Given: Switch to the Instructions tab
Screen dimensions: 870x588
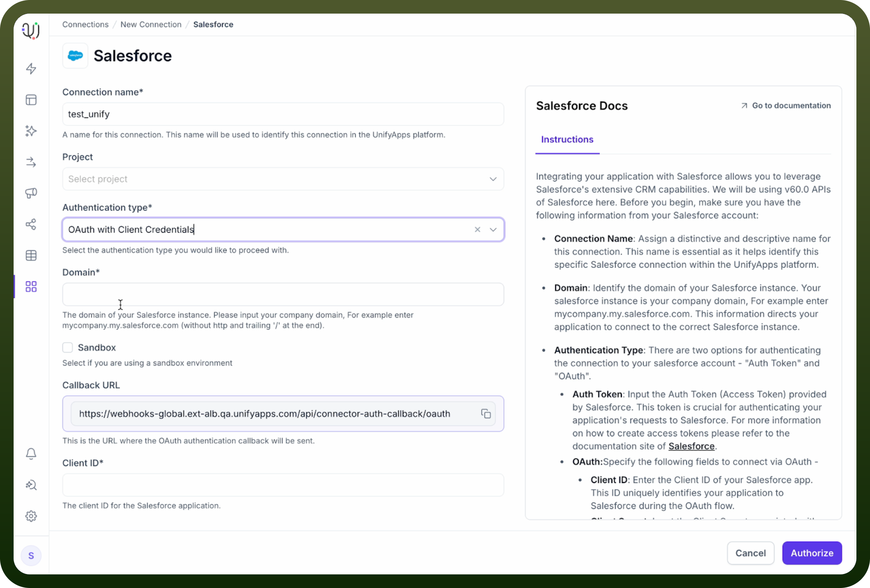Looking at the screenshot, I should point(567,139).
